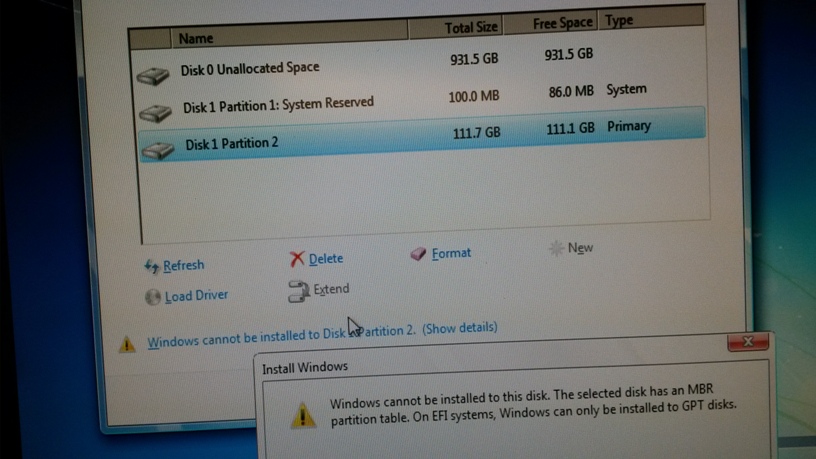Click the 111.1 GB free space value

point(570,129)
